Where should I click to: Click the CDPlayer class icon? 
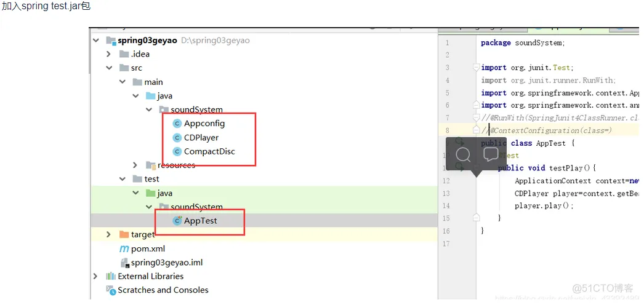click(x=177, y=137)
